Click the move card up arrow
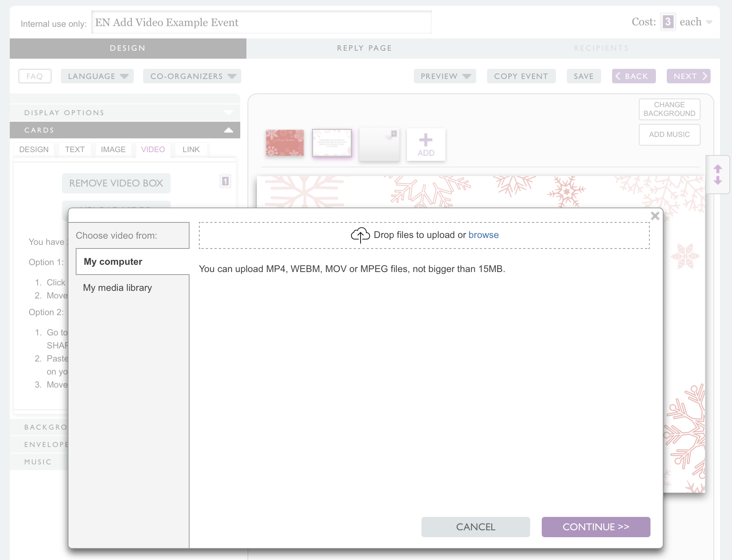 pos(718,169)
